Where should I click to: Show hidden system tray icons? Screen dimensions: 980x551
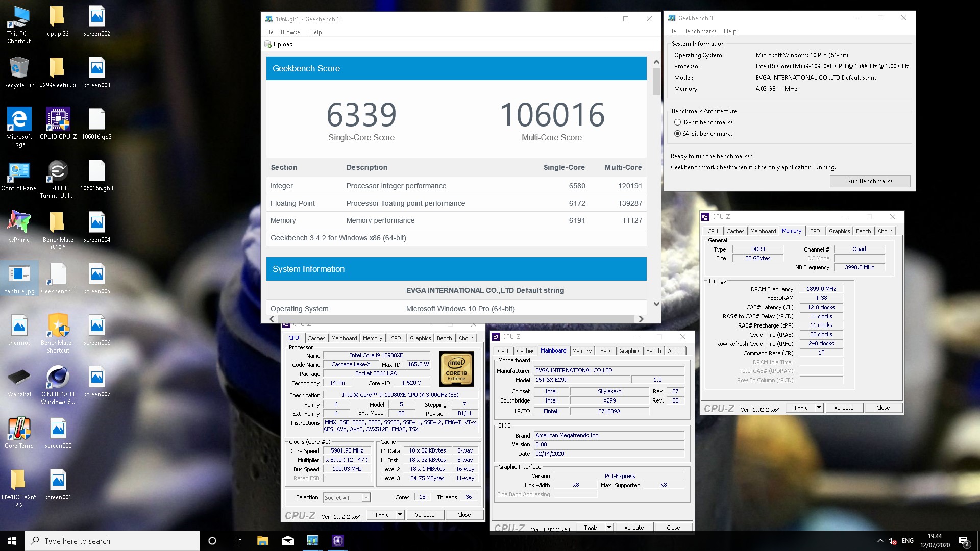880,541
